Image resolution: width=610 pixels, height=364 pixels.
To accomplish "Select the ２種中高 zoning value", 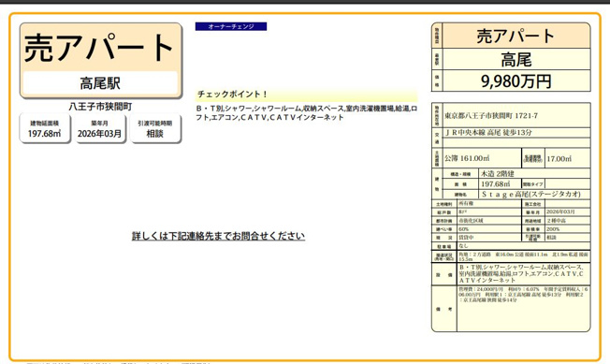I will tap(557, 221).
